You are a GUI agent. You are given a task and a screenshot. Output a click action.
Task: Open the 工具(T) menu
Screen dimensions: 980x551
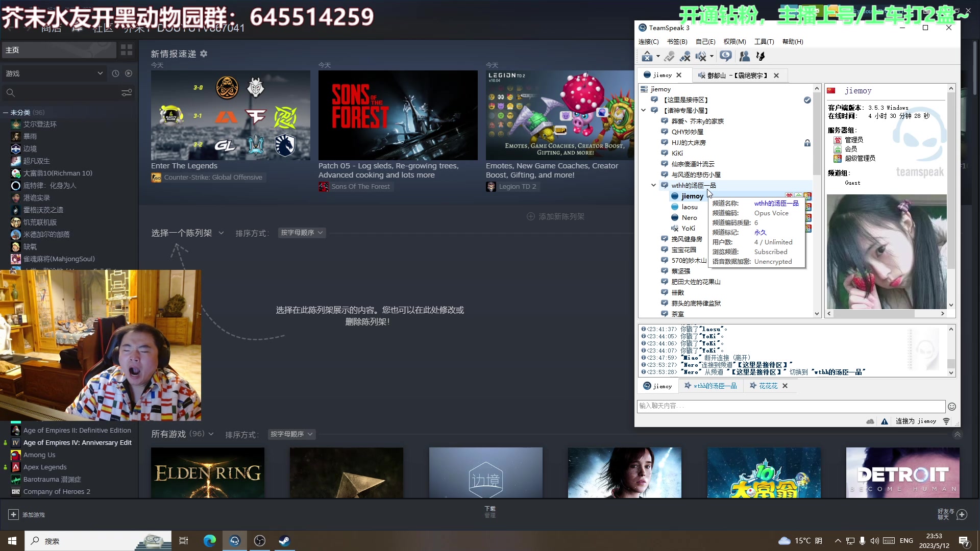pyautogui.click(x=764, y=42)
